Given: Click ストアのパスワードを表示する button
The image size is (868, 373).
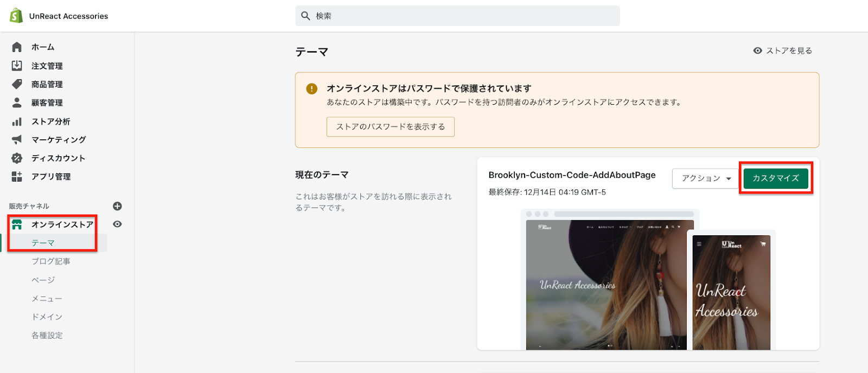Looking at the screenshot, I should (x=390, y=127).
